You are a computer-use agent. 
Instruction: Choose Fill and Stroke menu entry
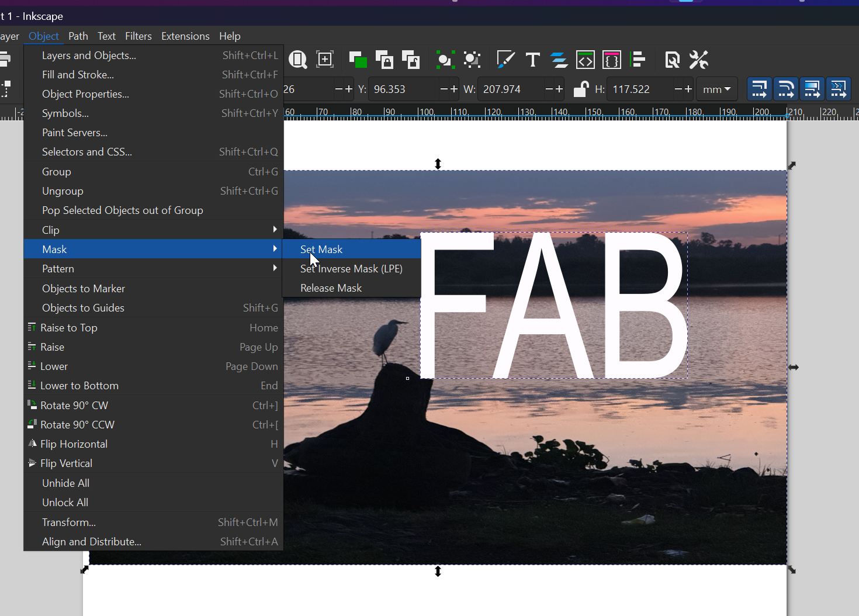point(154,75)
